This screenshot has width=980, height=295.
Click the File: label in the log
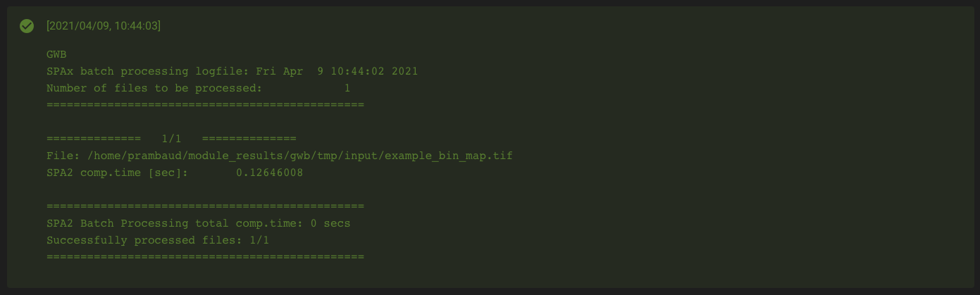point(60,156)
